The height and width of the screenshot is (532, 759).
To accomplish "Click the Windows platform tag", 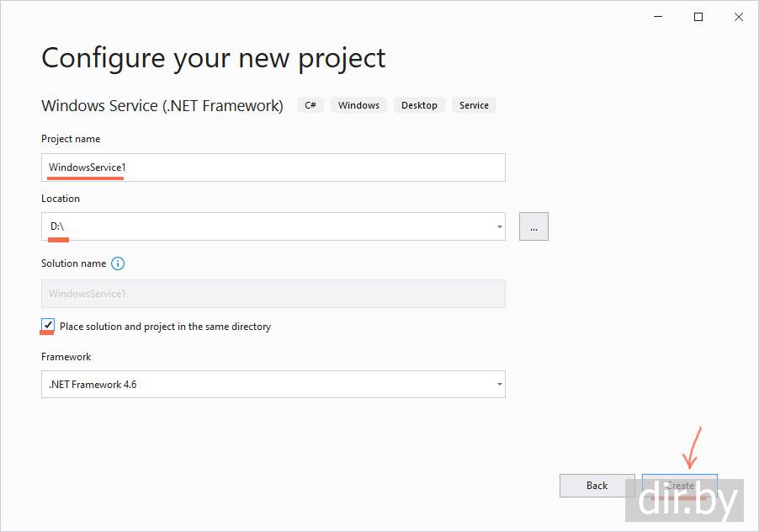I will click(359, 105).
